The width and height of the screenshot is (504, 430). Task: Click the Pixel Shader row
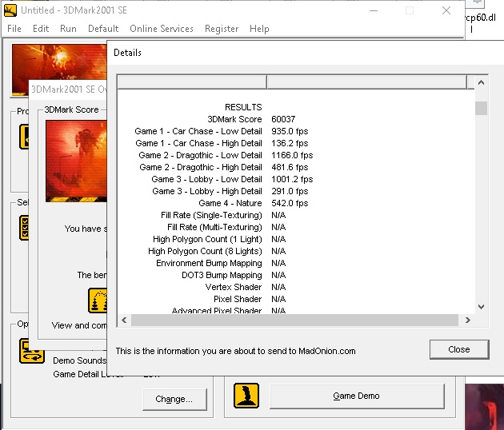[x=250, y=299]
